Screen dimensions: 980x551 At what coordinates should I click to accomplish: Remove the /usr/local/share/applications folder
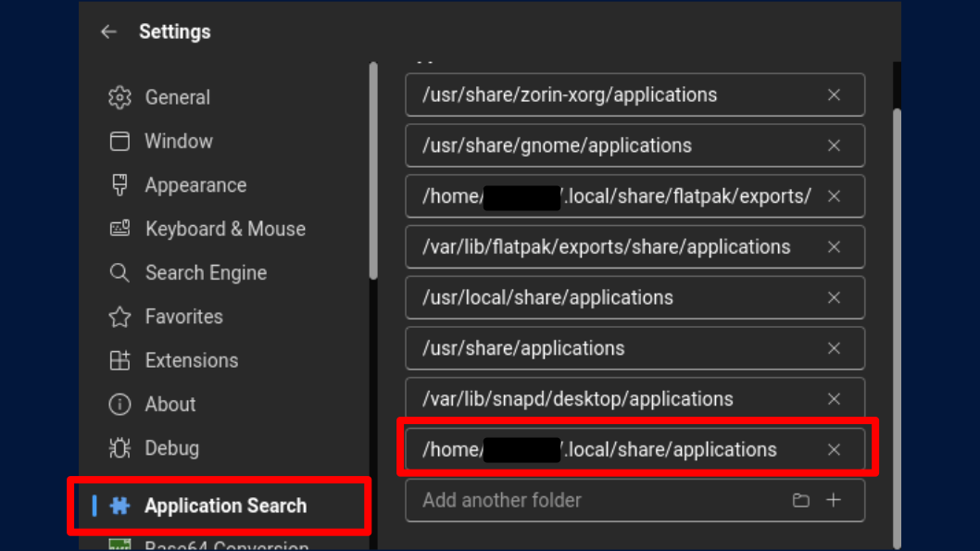pyautogui.click(x=834, y=298)
